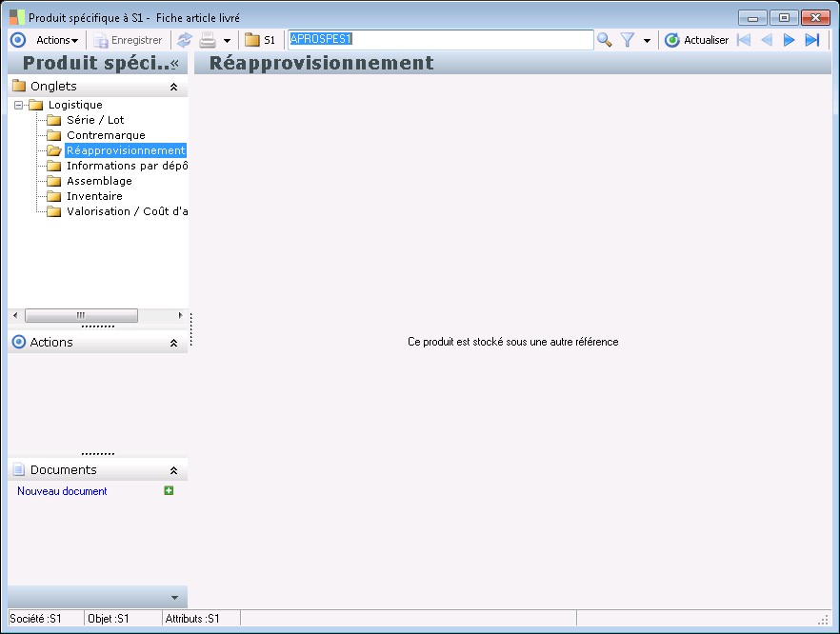Viewport: 840px width, 634px height.
Task: Click the Actualiser button
Action: 696,40
